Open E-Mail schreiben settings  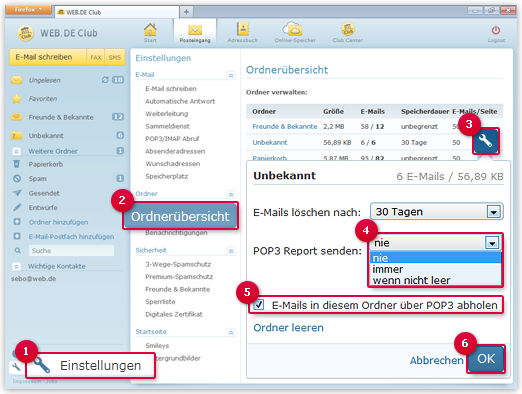(x=171, y=89)
